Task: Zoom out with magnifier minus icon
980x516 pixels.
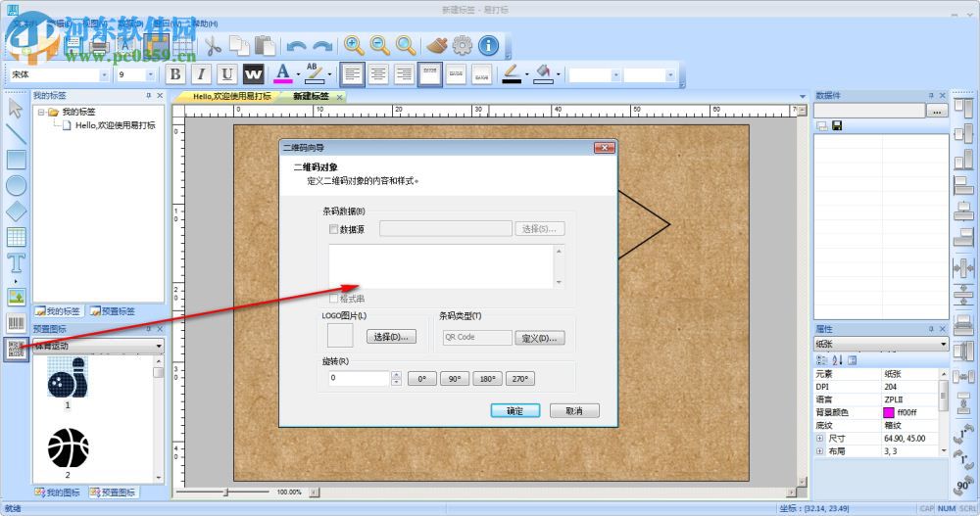Action: coord(379,46)
